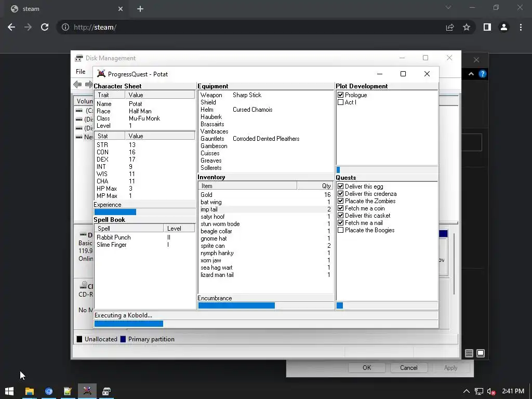Click the Class Mu-Fu Monk trait row
Image resolution: width=532 pixels, height=399 pixels.
point(144,118)
